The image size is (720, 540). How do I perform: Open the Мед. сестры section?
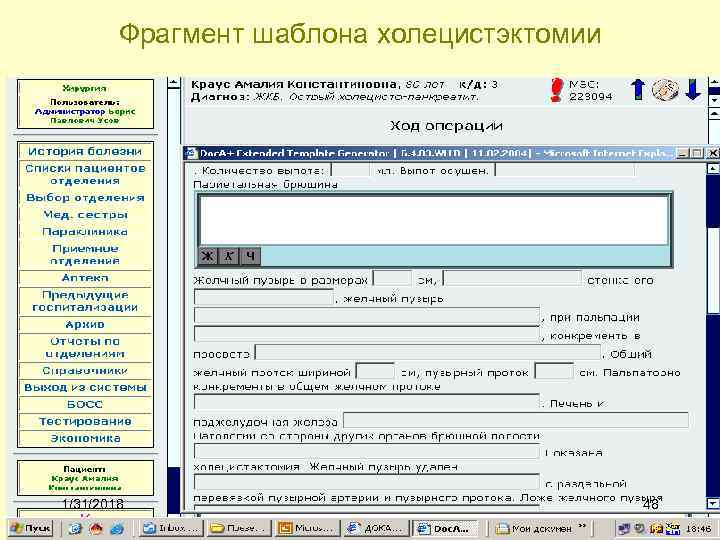tap(85, 215)
